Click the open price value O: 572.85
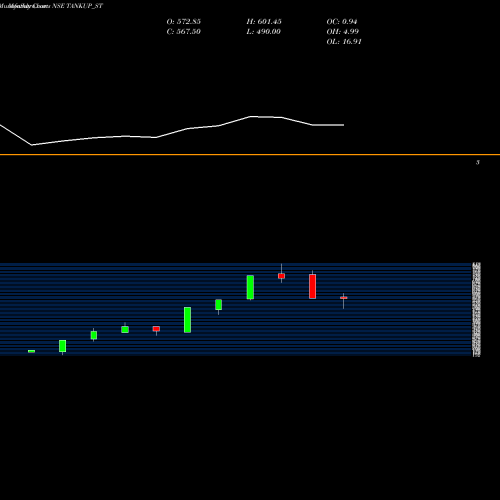 (184, 22)
